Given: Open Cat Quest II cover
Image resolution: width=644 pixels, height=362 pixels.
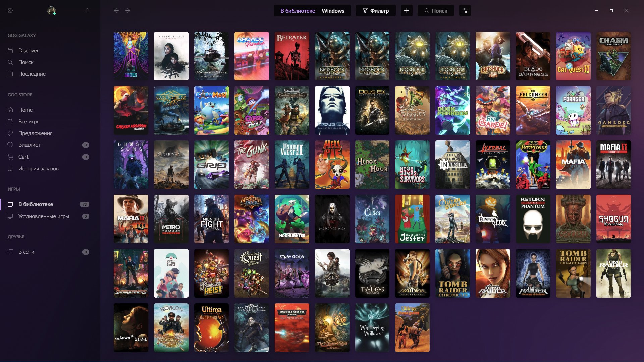Looking at the screenshot, I should 573,56.
